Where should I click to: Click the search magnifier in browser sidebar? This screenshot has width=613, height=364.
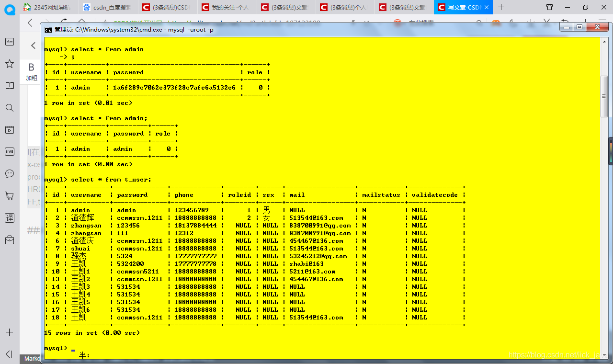tap(10, 108)
